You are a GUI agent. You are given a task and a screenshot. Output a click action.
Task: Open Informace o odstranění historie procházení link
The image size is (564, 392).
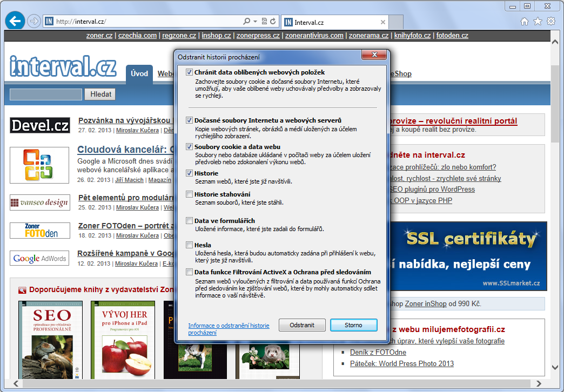tap(229, 329)
